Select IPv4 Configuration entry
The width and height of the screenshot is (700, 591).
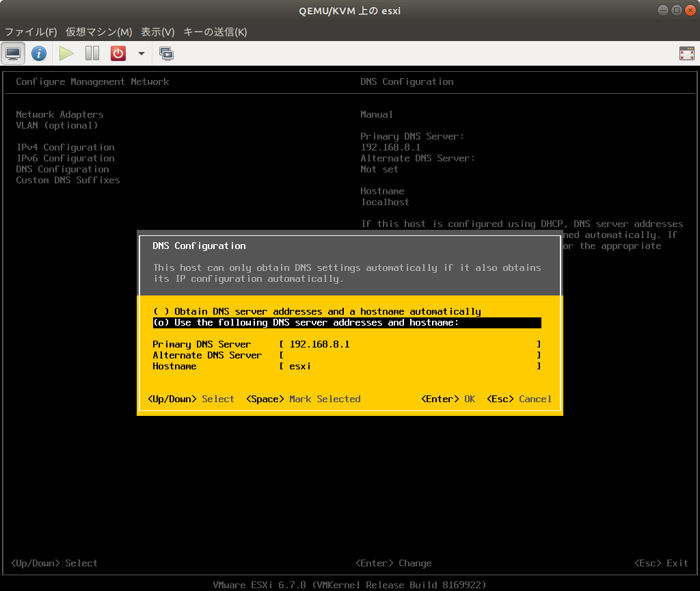pos(65,148)
